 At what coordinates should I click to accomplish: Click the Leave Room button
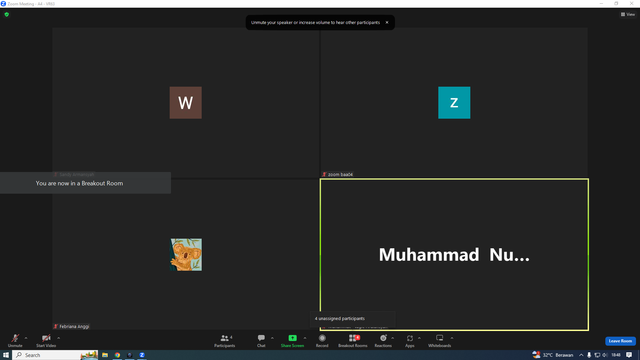[x=620, y=341]
